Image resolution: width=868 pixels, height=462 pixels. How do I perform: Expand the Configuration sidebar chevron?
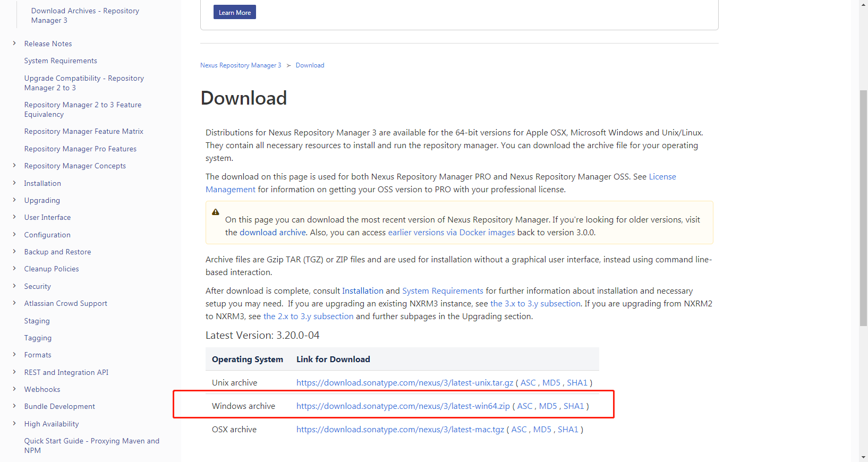[14, 235]
